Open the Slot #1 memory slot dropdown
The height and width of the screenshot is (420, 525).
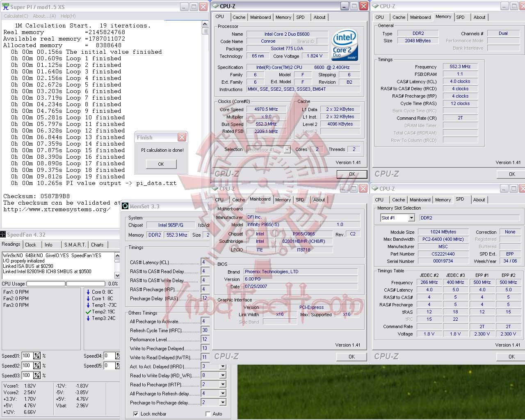(x=411, y=218)
